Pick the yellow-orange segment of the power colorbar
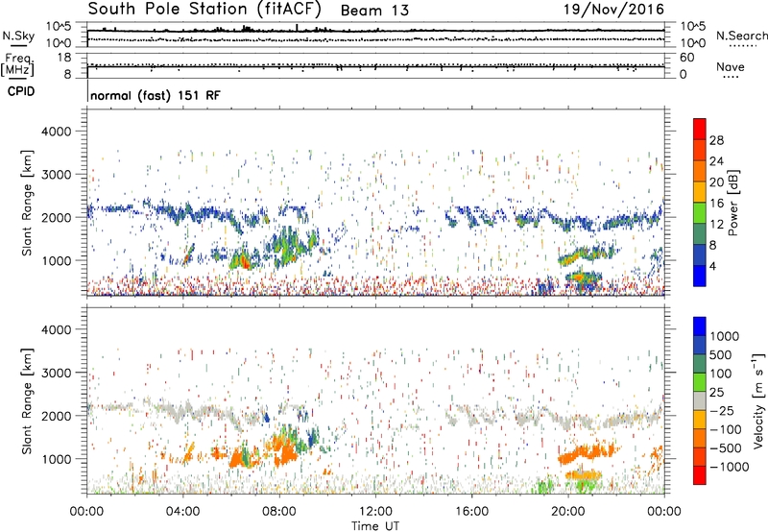This screenshot has width=768, height=532. pos(700,192)
